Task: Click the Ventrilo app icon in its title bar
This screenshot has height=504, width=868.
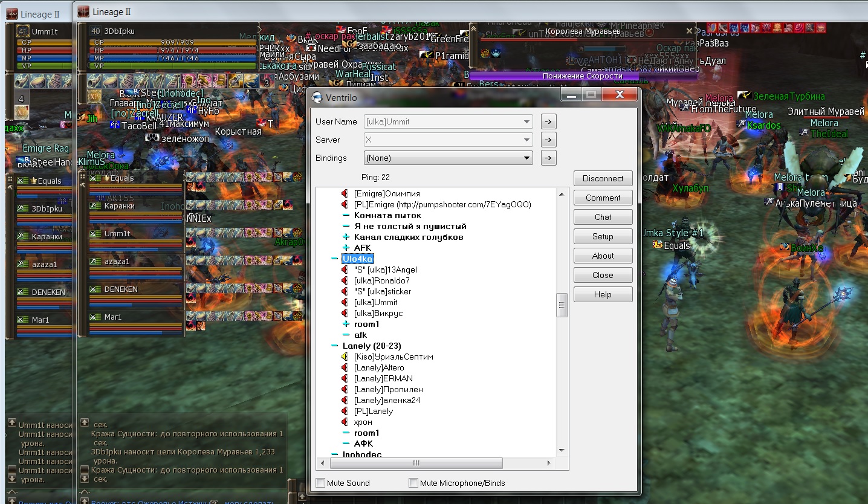Action: (x=316, y=97)
